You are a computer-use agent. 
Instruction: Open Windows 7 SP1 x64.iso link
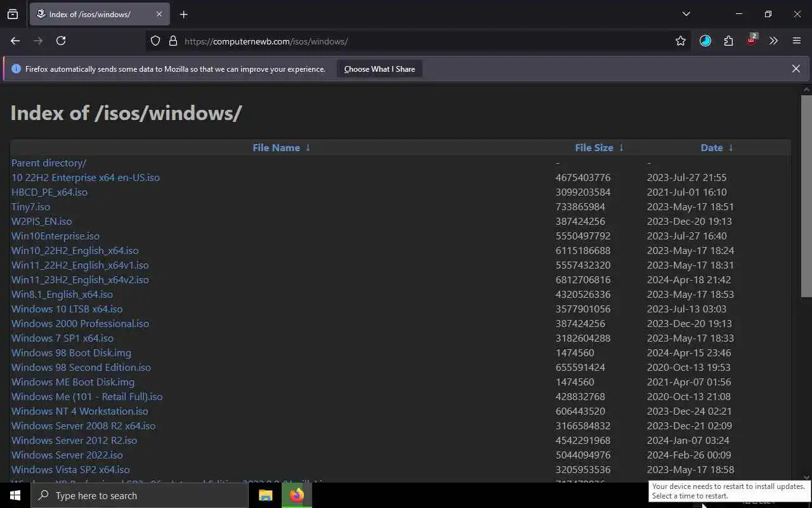tap(62, 338)
